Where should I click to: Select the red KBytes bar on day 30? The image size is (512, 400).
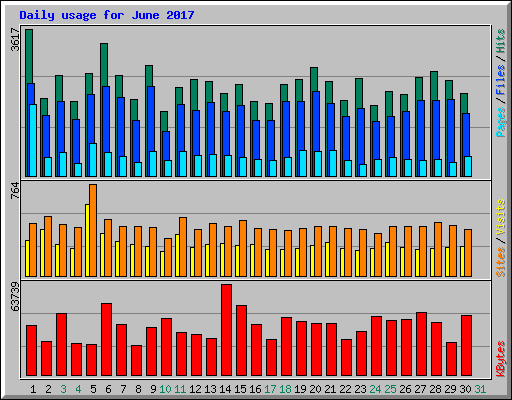click(x=466, y=346)
